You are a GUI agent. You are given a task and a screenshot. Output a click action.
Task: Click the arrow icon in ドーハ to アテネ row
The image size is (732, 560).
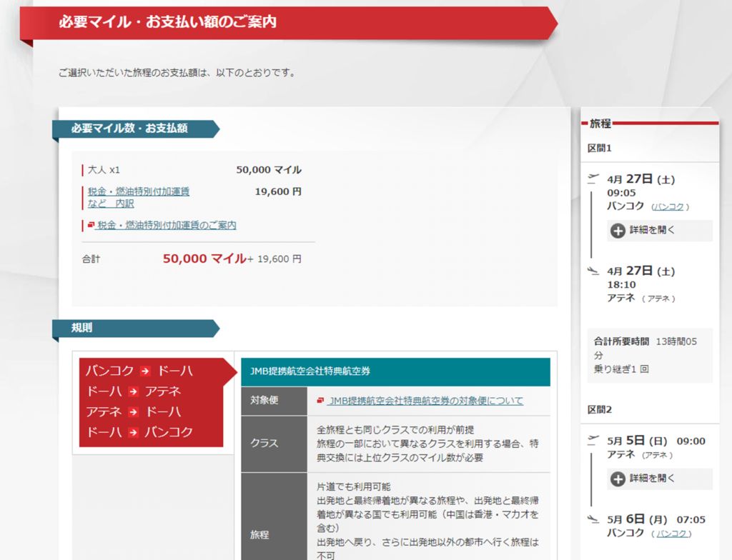click(133, 391)
